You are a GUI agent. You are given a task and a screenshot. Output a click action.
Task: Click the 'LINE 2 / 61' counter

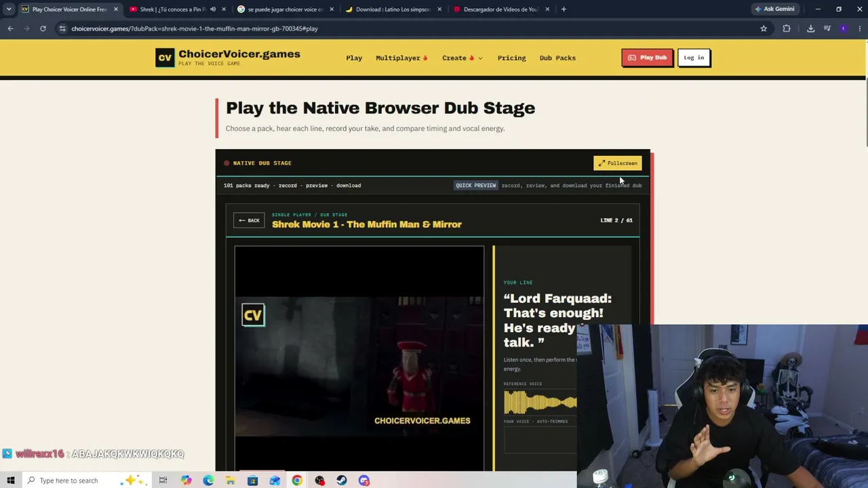click(x=616, y=220)
